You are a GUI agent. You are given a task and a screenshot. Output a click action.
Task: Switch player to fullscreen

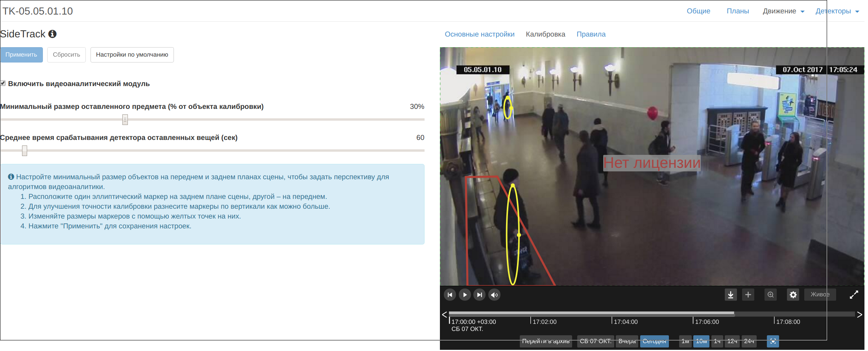[854, 295]
